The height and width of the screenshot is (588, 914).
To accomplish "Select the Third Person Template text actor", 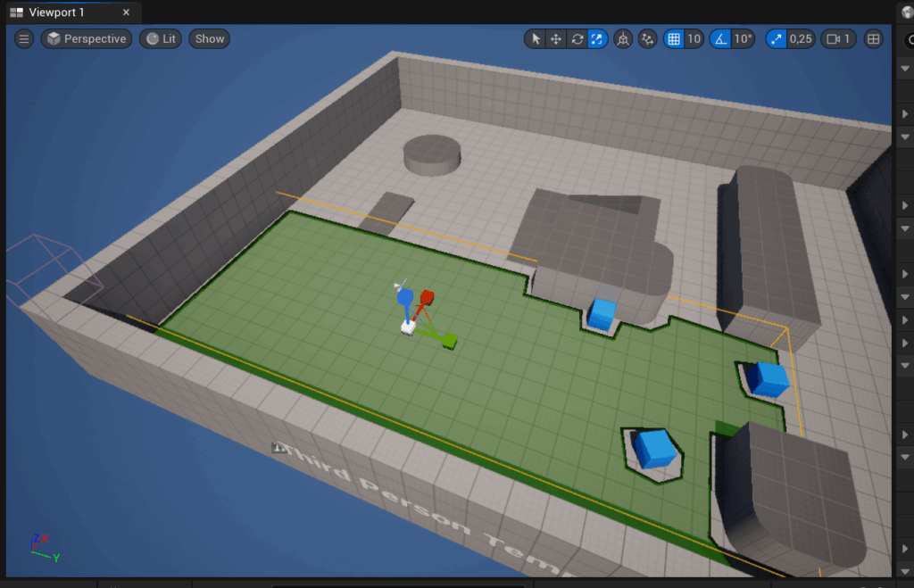I will click(x=420, y=509).
